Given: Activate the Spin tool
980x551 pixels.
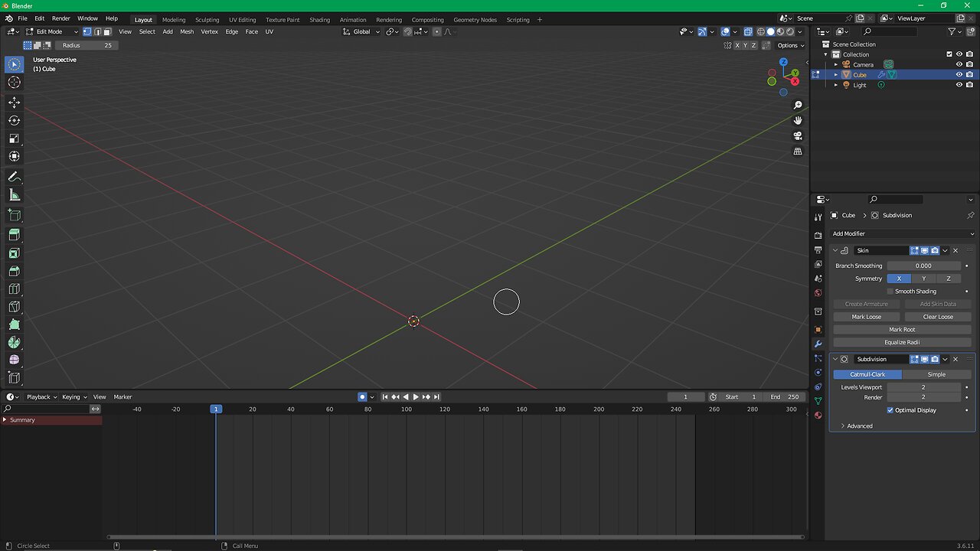Looking at the screenshot, I should 14,343.
